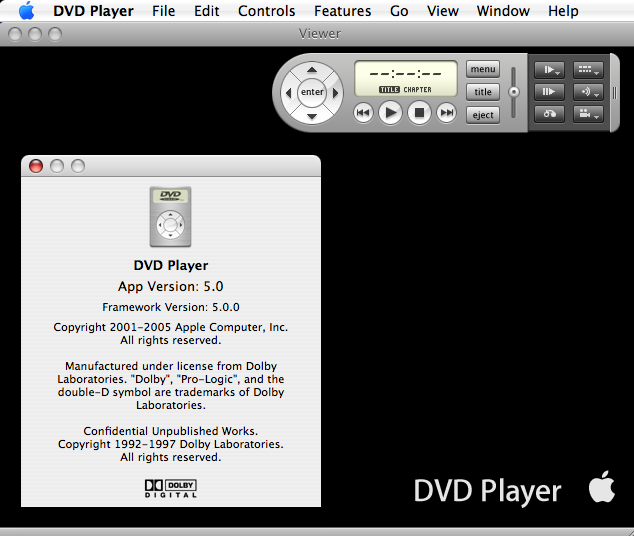
Task: Click the Viewer window title bar text
Action: pos(319,34)
